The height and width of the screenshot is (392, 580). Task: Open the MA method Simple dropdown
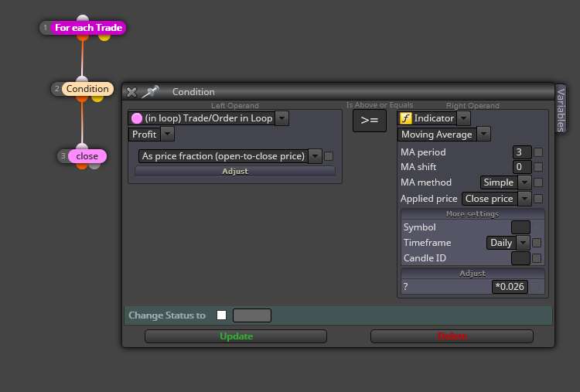524,182
